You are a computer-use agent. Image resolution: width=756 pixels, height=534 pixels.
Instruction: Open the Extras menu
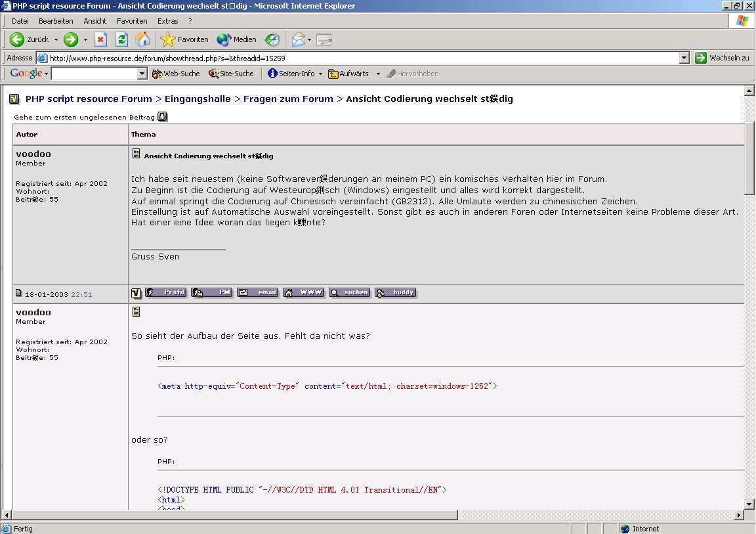(x=167, y=21)
